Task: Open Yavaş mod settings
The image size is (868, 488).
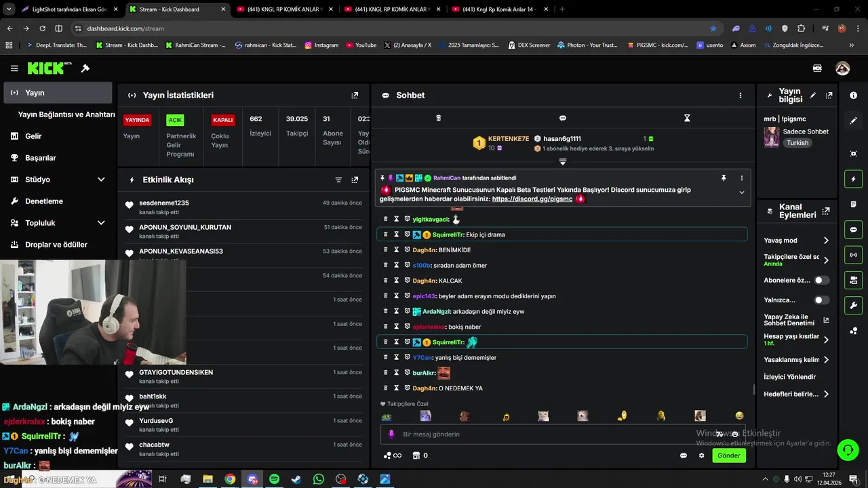Action: point(796,240)
